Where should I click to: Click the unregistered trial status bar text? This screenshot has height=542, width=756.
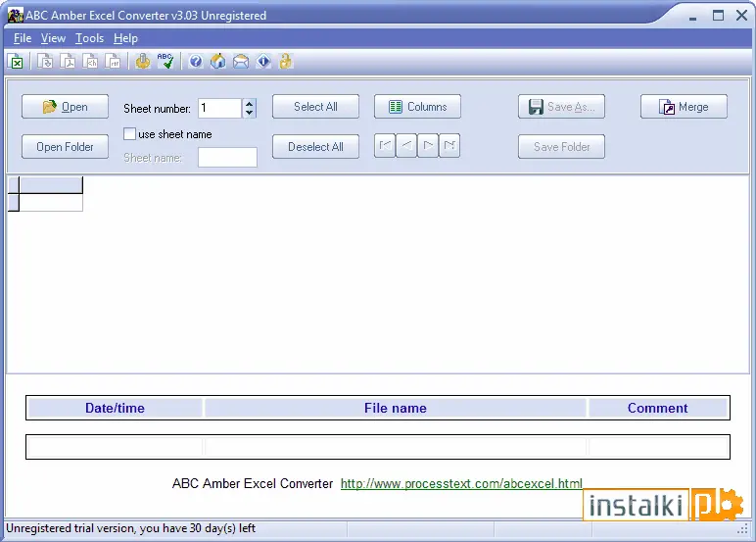(130, 528)
